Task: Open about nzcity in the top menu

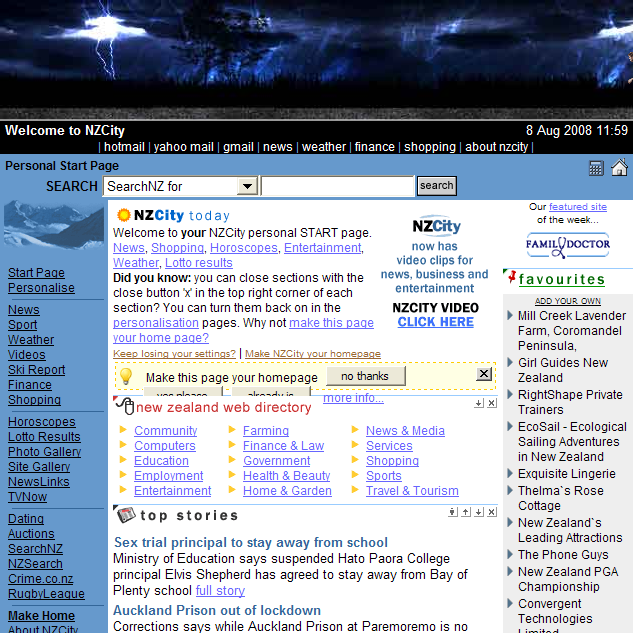Action: pos(497,147)
